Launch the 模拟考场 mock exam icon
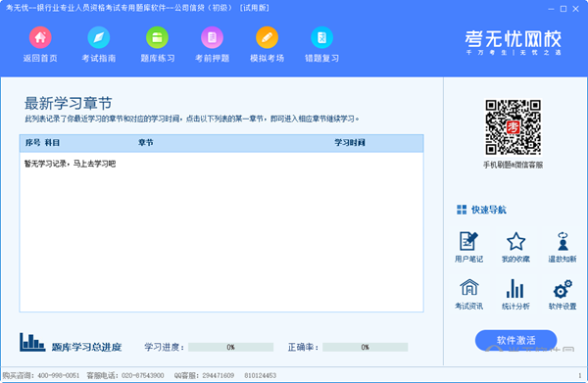 [x=267, y=37]
